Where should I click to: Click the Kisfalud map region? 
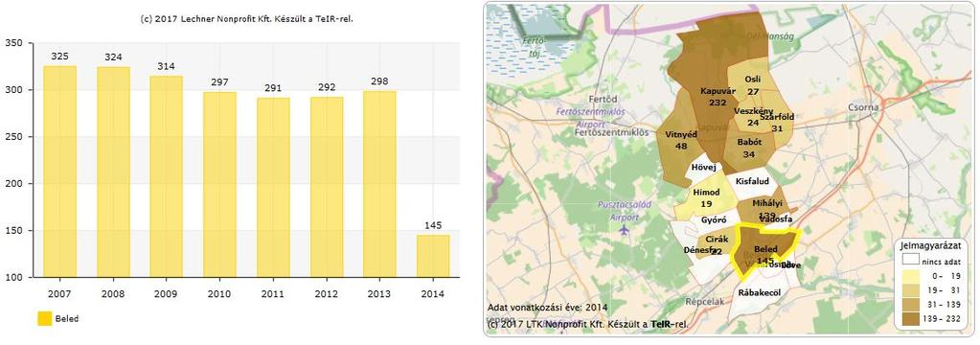tap(752, 181)
